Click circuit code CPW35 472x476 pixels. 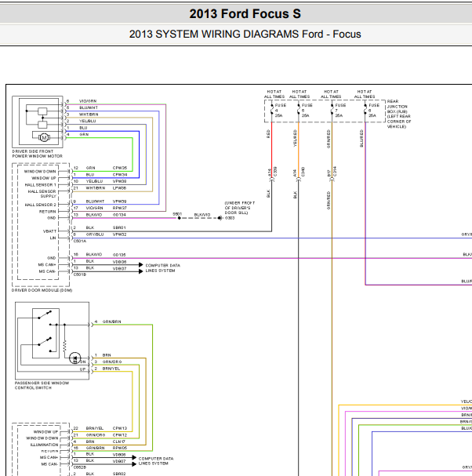pos(120,168)
